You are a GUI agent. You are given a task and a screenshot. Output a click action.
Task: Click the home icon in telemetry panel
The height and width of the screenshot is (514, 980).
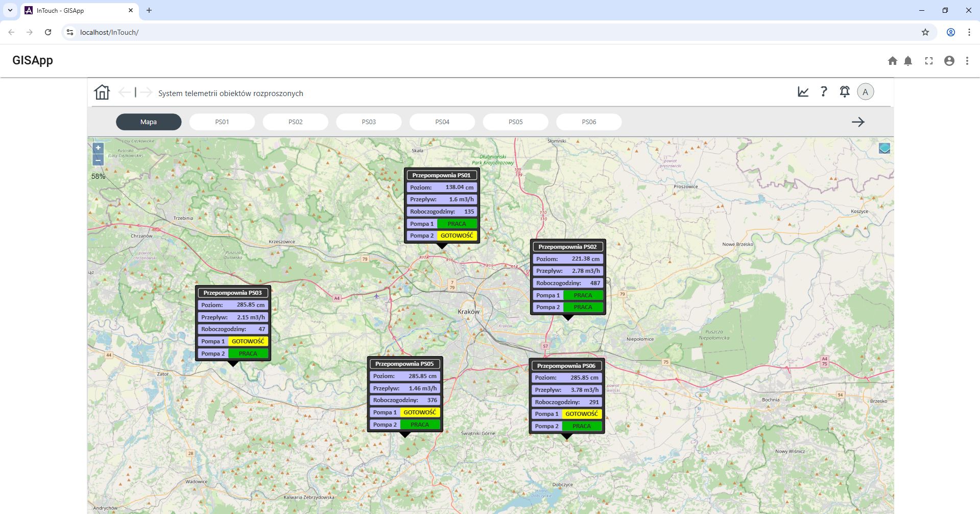(102, 92)
